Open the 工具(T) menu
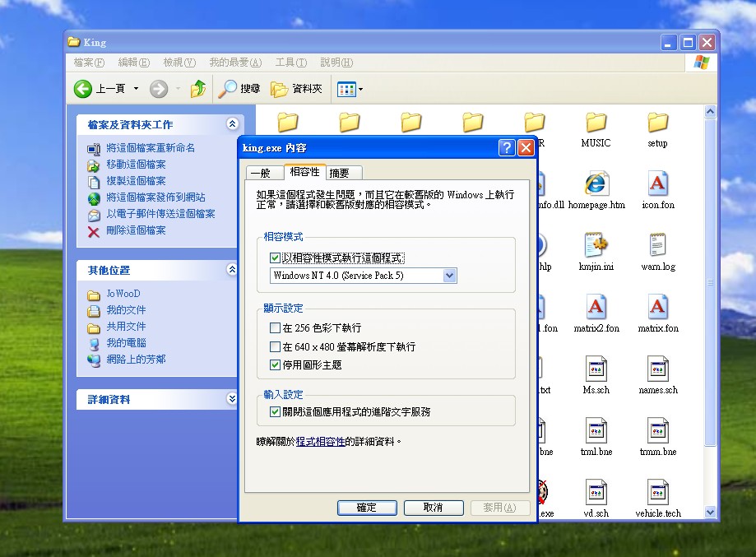The width and height of the screenshot is (756, 557). 290,63
